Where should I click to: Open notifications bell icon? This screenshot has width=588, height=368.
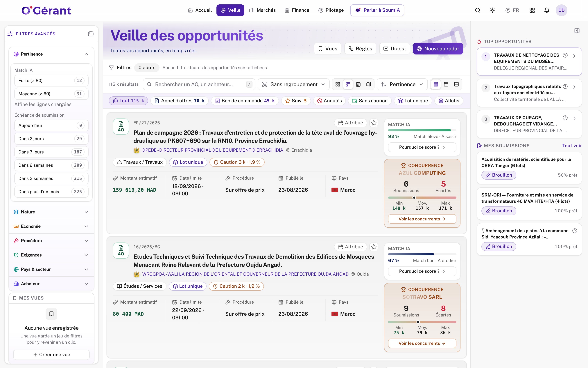tap(547, 10)
